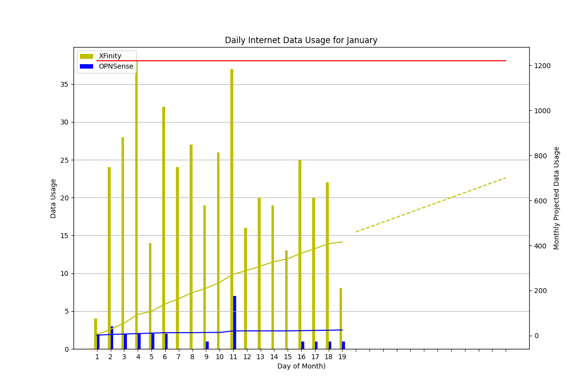
Task: Click the chart title about January usage
Action: click(x=301, y=41)
